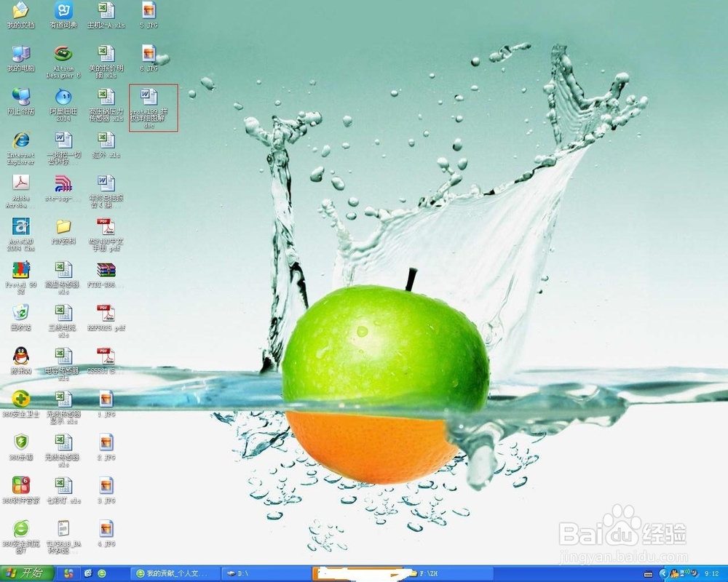Select the 2.JPG image file
This screenshot has width=728, height=582.
(106, 447)
